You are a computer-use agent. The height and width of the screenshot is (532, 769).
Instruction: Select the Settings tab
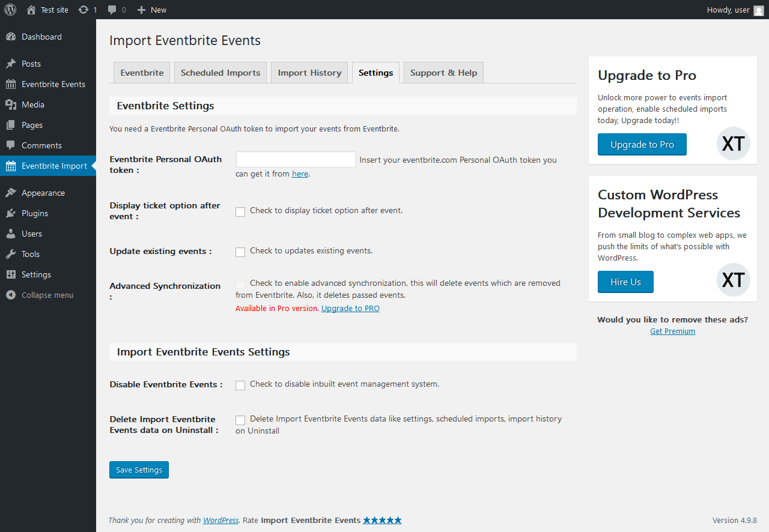[x=375, y=73]
